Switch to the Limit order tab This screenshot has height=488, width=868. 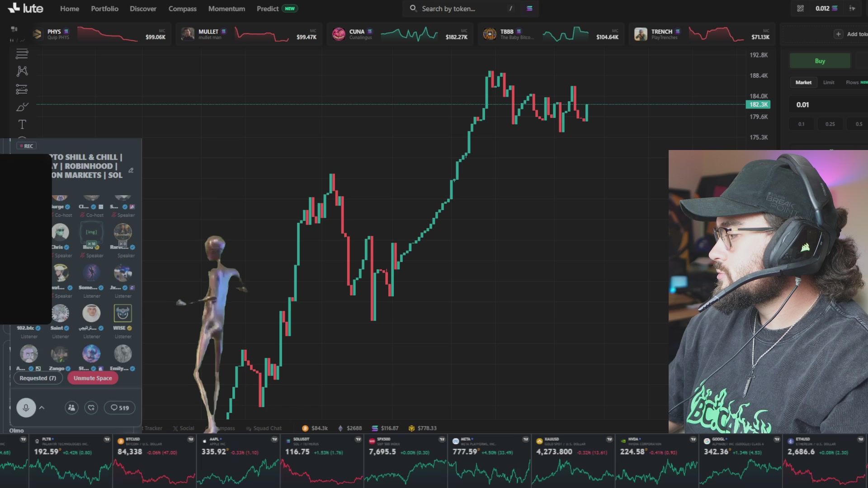(828, 82)
